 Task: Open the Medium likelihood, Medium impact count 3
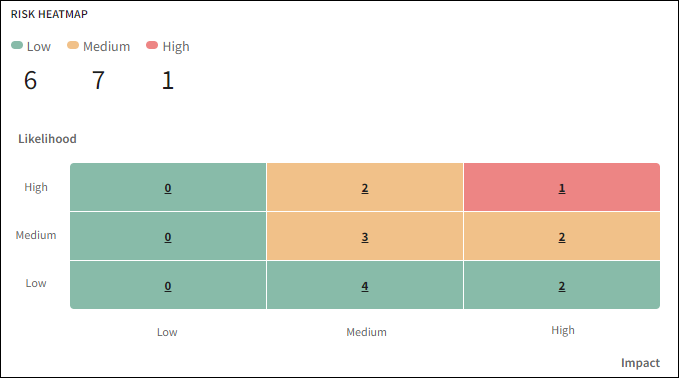point(365,237)
